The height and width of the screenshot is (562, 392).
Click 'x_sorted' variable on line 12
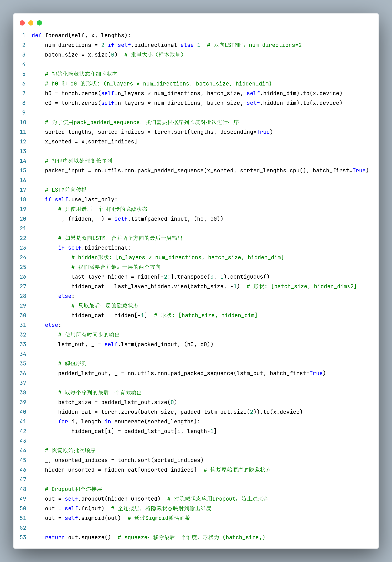pyautogui.click(x=58, y=142)
